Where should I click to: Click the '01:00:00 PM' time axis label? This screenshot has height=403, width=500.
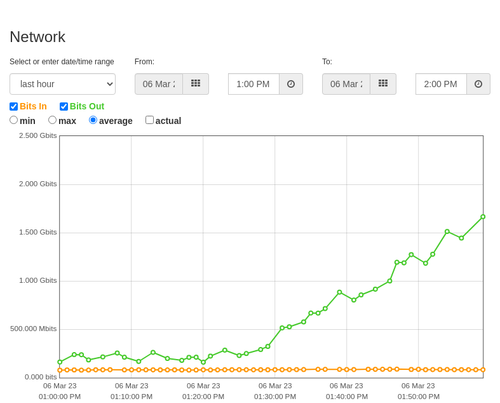click(60, 397)
